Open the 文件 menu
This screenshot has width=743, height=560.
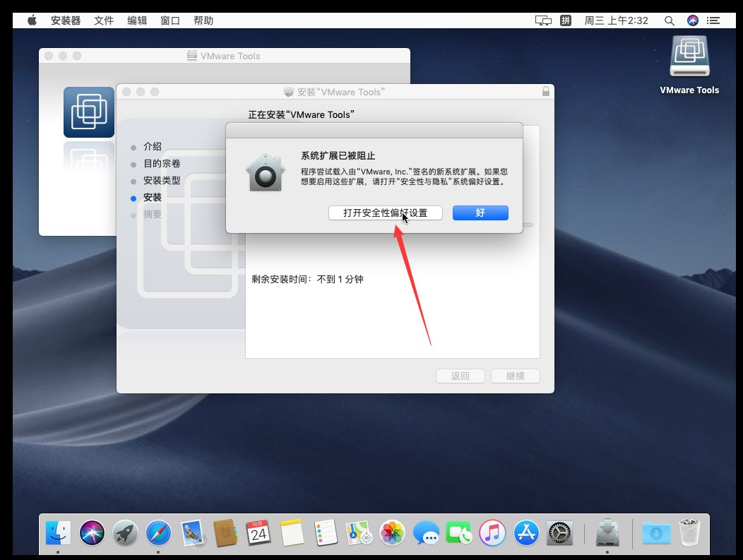click(104, 20)
